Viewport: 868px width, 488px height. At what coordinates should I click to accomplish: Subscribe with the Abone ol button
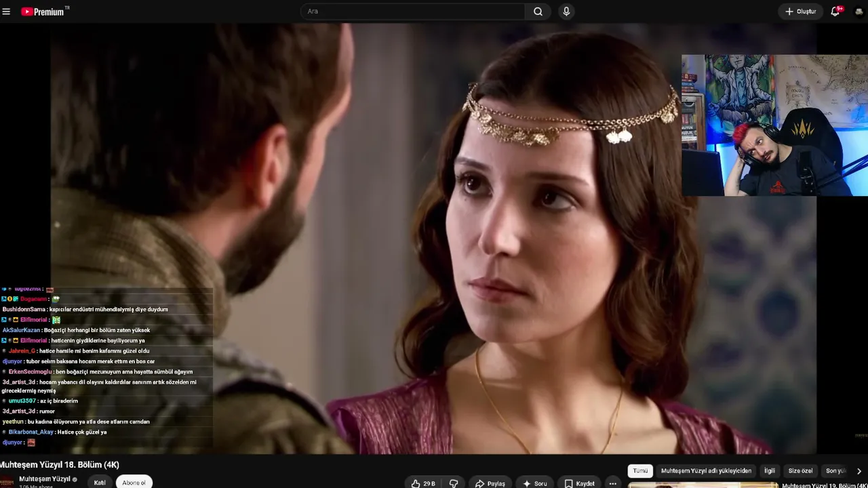[x=134, y=483]
